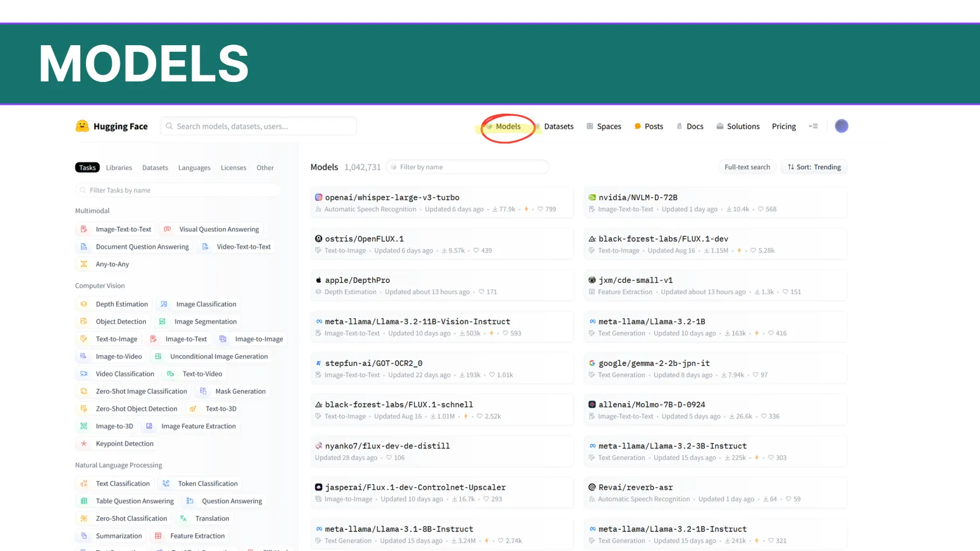This screenshot has width=980, height=551.
Task: Click the Full-text search button
Action: click(x=747, y=167)
